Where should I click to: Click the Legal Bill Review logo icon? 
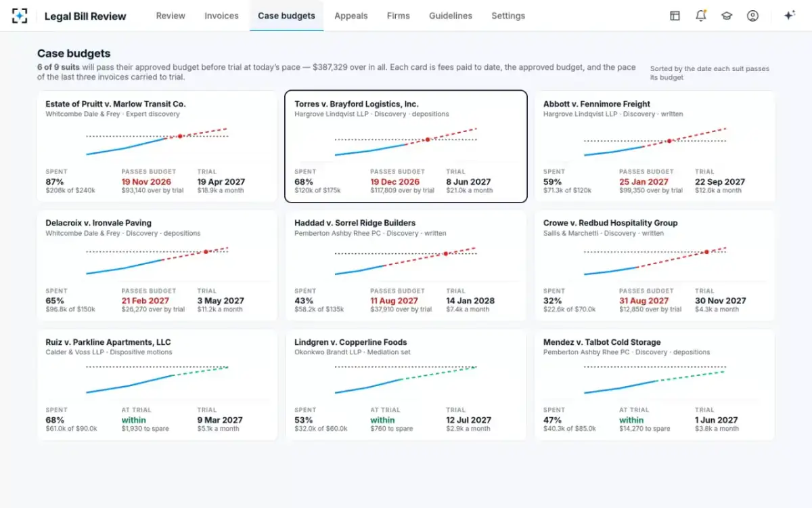click(20, 16)
